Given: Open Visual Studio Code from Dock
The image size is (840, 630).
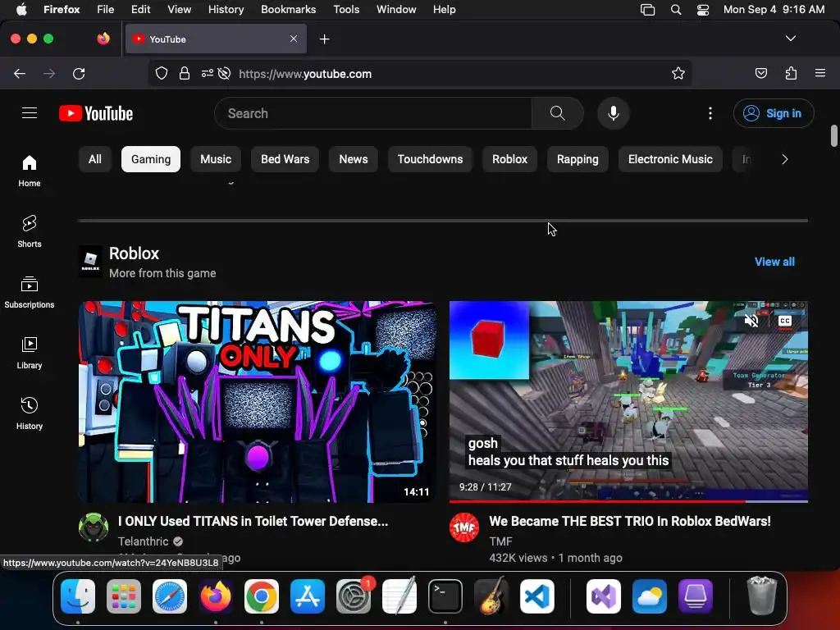Looking at the screenshot, I should (x=536, y=596).
